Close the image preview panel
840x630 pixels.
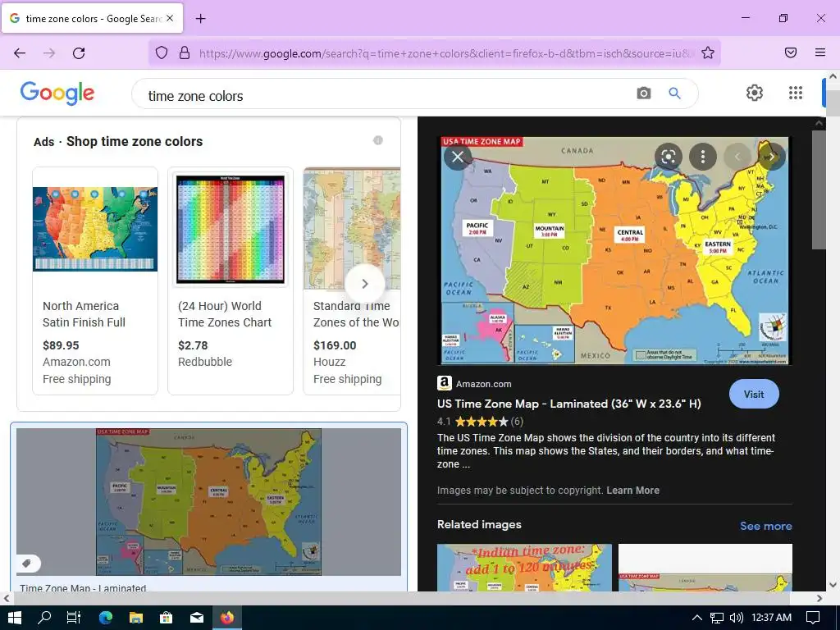coord(458,157)
